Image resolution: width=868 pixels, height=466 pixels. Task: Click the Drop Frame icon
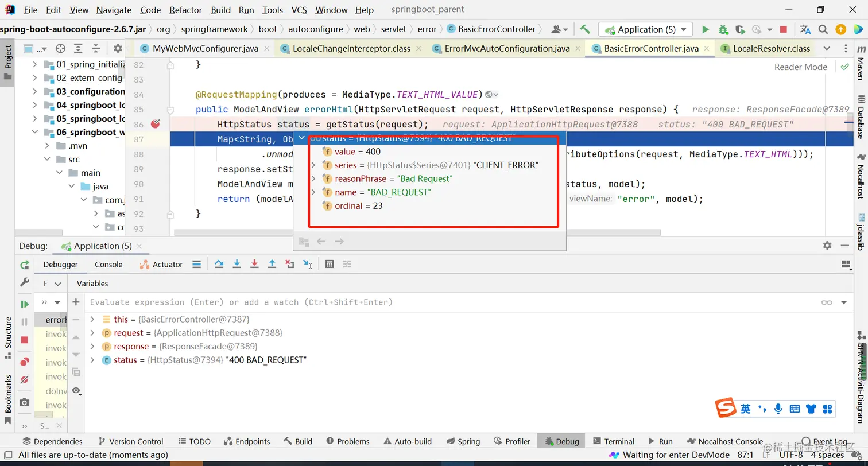290,264
